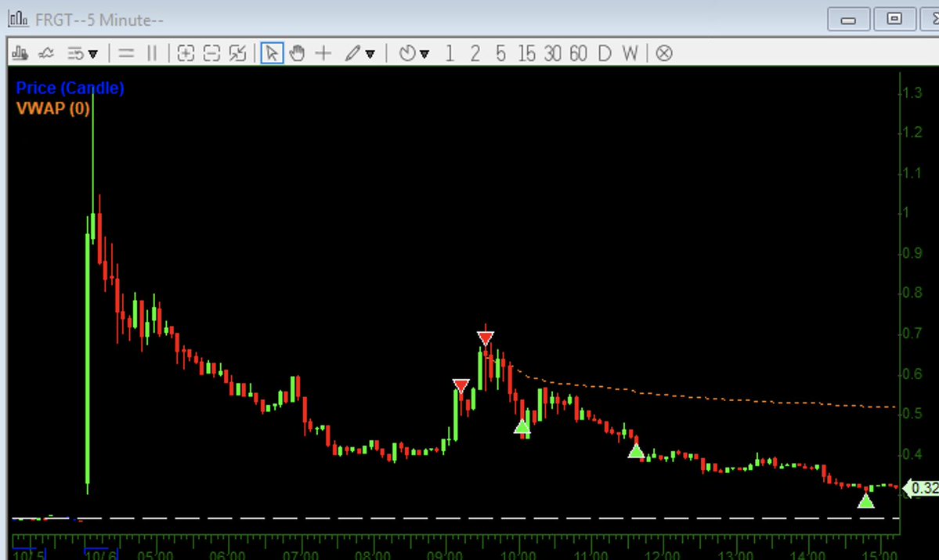Click the reset zoom icon
The height and width of the screenshot is (560, 939).
pyautogui.click(x=238, y=53)
